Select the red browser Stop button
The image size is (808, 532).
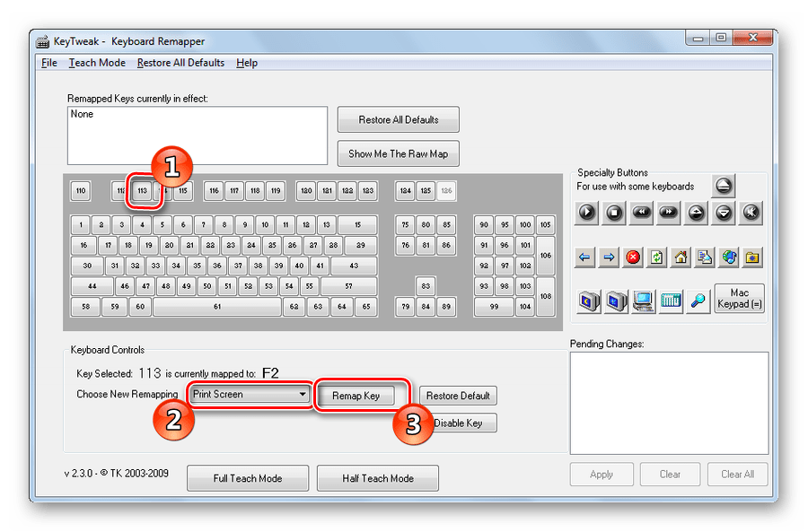pos(633,257)
